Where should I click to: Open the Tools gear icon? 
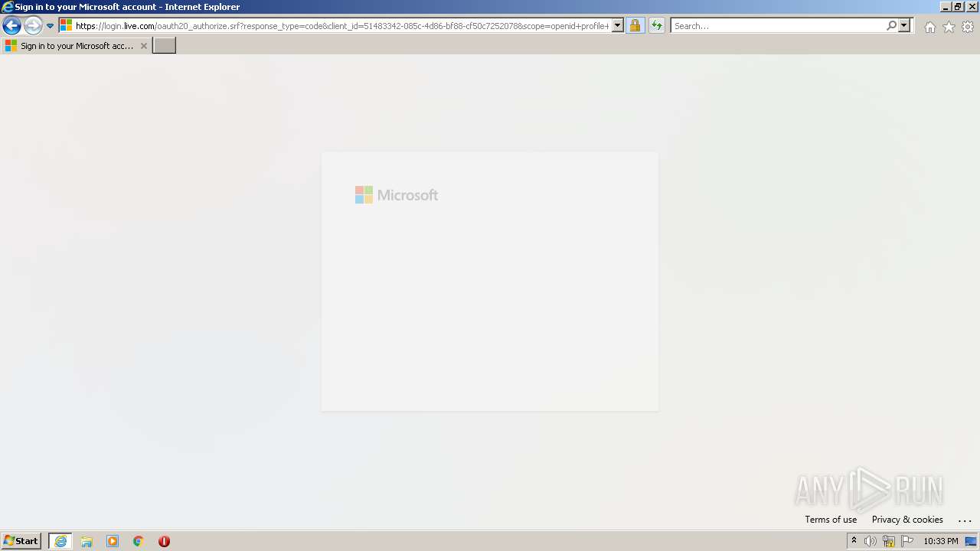[x=968, y=27]
